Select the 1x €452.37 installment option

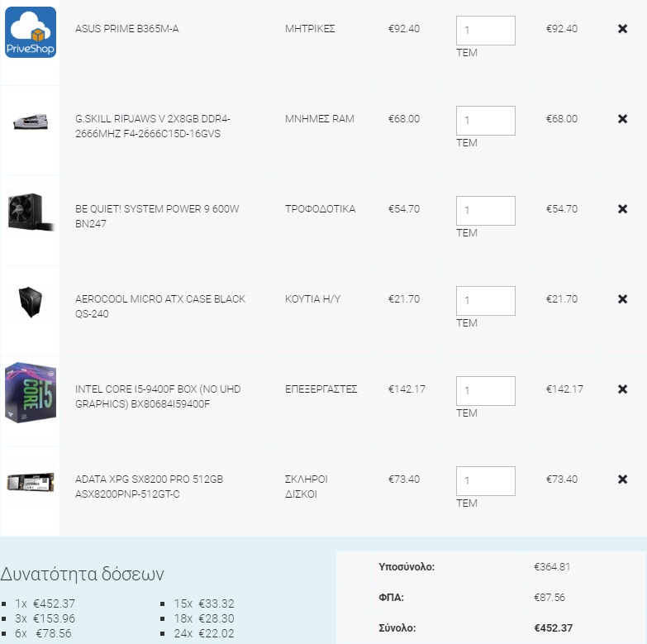click(45, 603)
